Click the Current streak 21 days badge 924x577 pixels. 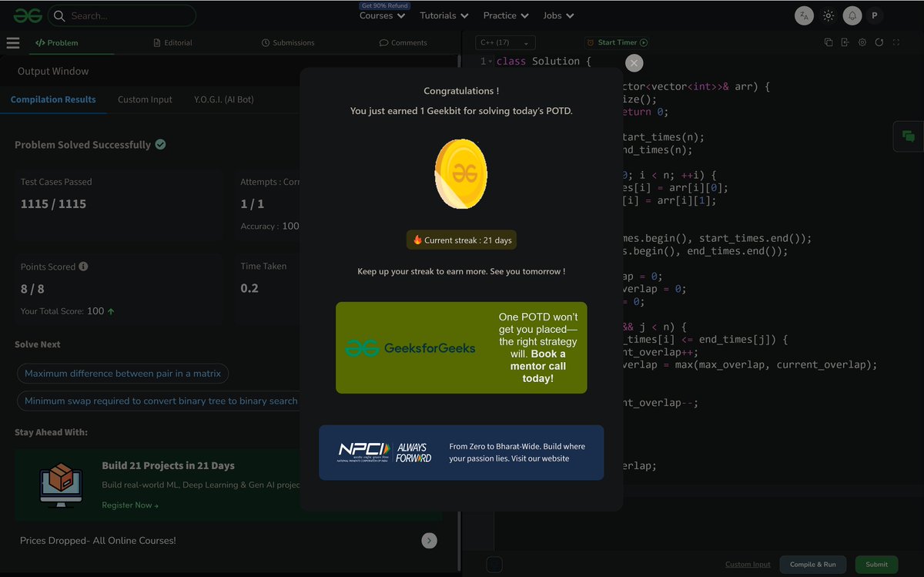pyautogui.click(x=462, y=240)
